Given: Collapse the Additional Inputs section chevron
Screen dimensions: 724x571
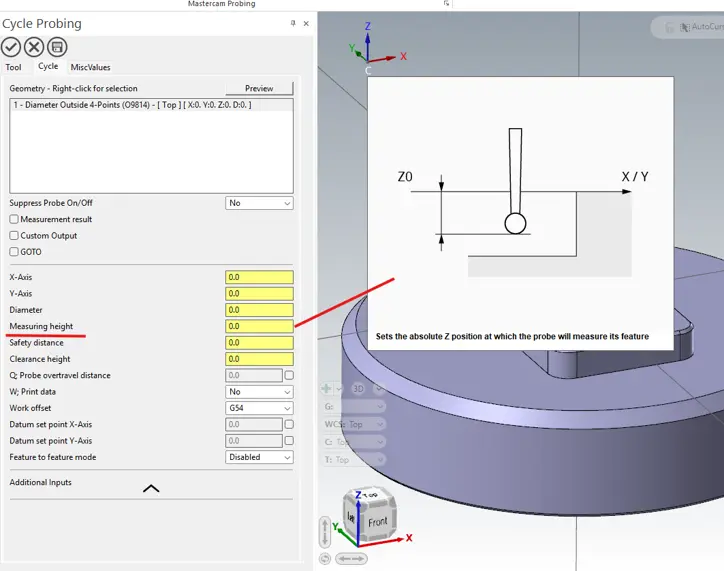Looking at the screenshot, I should [x=151, y=488].
